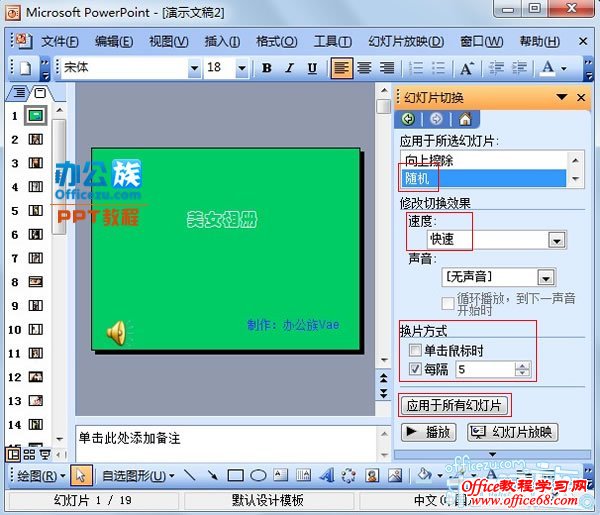Select the arrow pointer select tool

80,476
